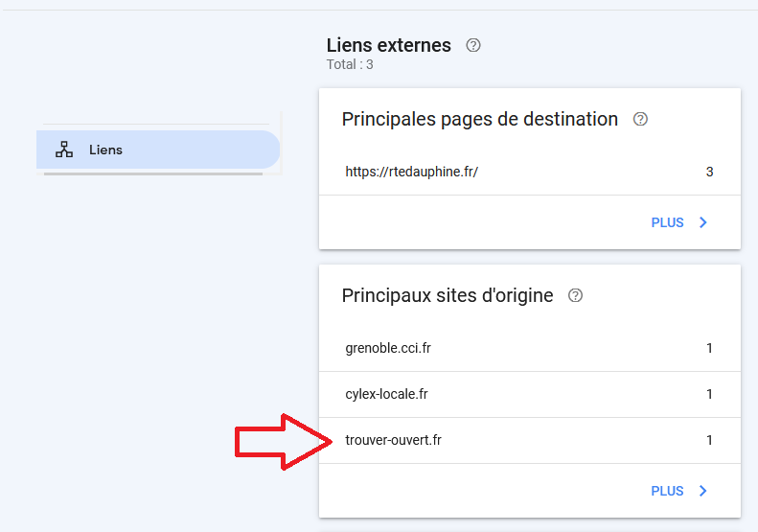Open help for Principales pages de destination
The image size is (758, 532).
(x=641, y=120)
